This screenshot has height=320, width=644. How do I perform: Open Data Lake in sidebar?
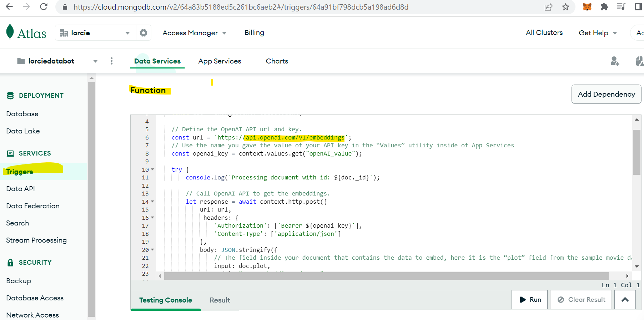(23, 131)
